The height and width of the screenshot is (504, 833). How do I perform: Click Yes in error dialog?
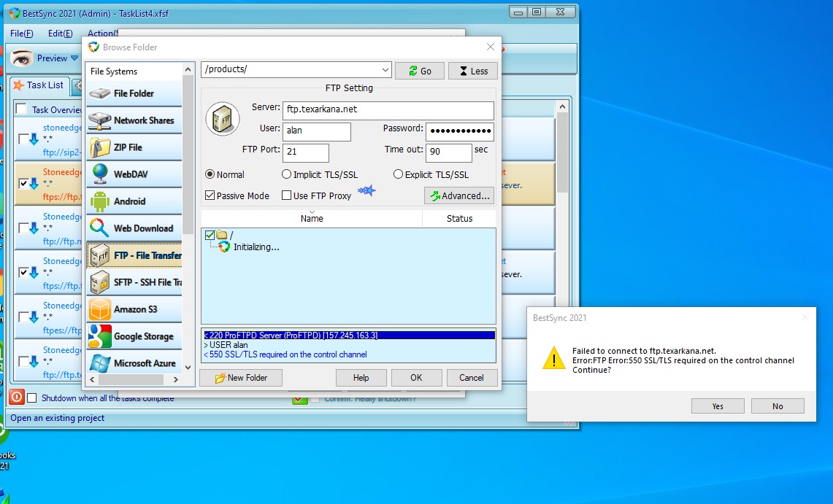[718, 406]
